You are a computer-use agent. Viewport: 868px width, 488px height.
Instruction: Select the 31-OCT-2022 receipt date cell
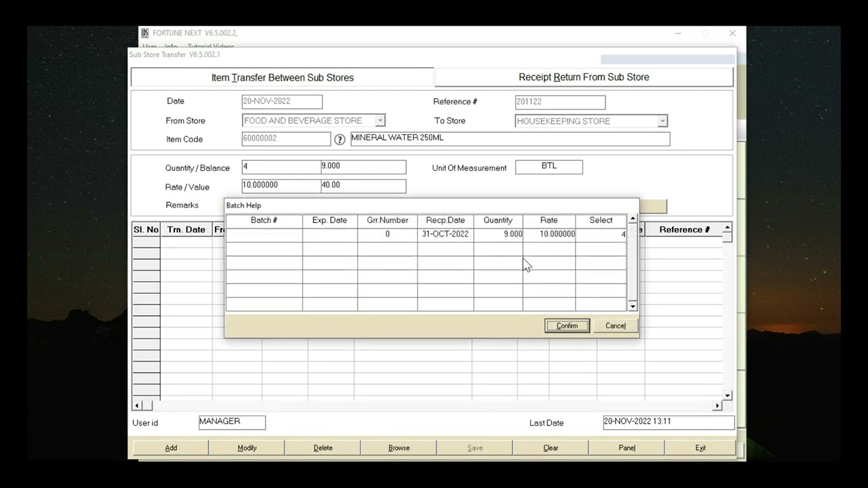[446, 234]
